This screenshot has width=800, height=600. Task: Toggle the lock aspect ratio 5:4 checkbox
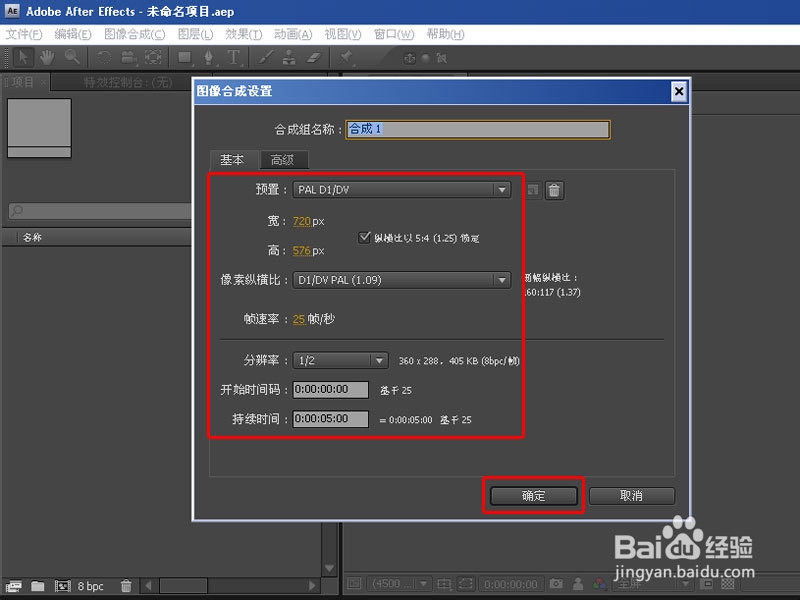pos(364,237)
